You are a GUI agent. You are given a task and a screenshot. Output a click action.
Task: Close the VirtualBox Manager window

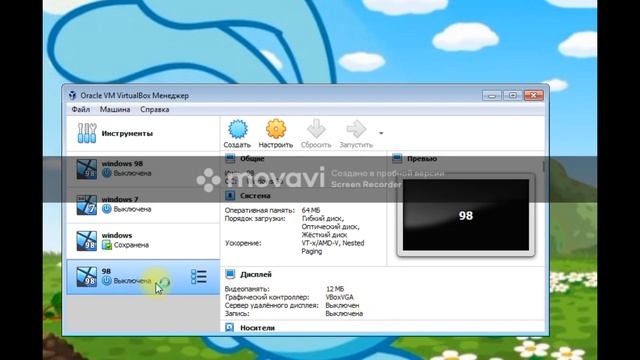(533, 96)
